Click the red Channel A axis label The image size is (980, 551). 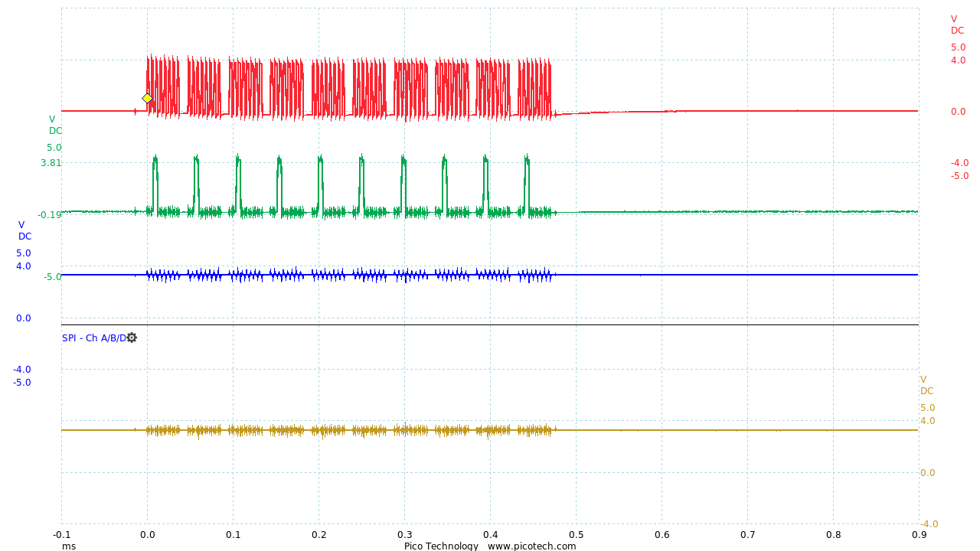click(955, 24)
